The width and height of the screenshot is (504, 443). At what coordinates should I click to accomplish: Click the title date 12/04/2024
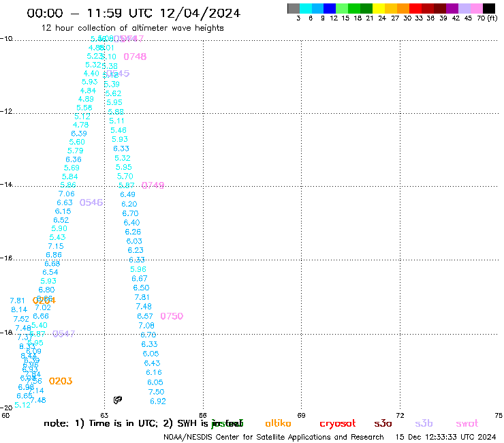point(200,13)
